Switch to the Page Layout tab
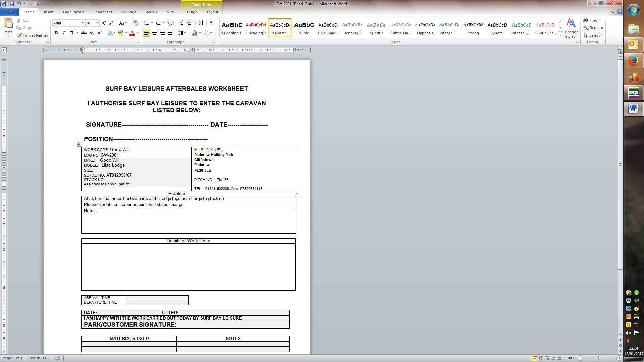Screen dimensions: 644x362 tap(73, 12)
